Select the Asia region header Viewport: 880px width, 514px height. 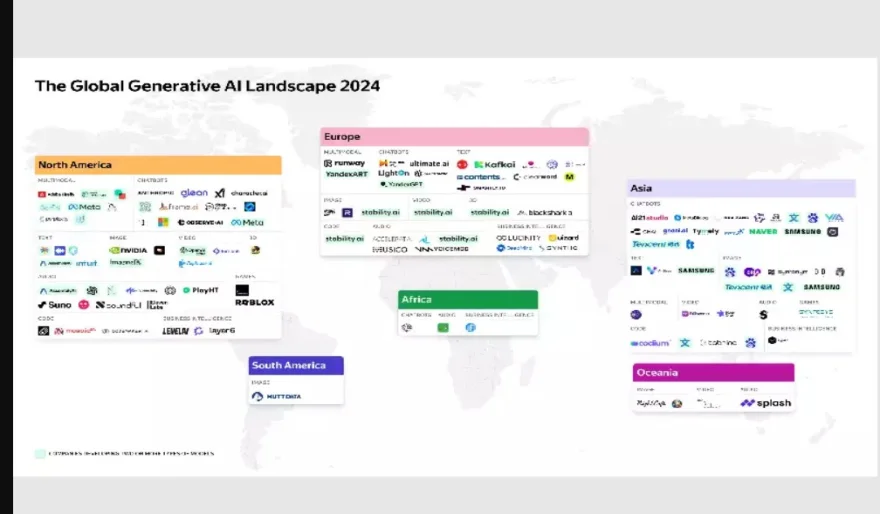741,189
